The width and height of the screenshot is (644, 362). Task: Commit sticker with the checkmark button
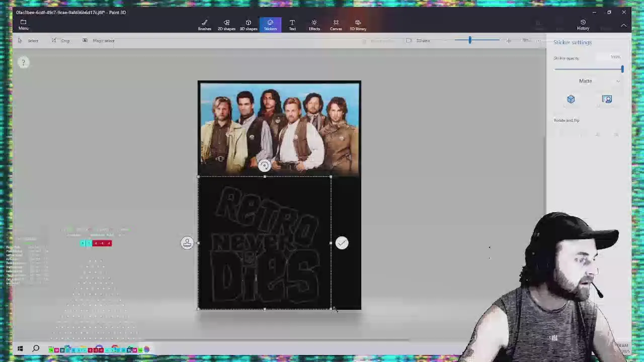(342, 243)
